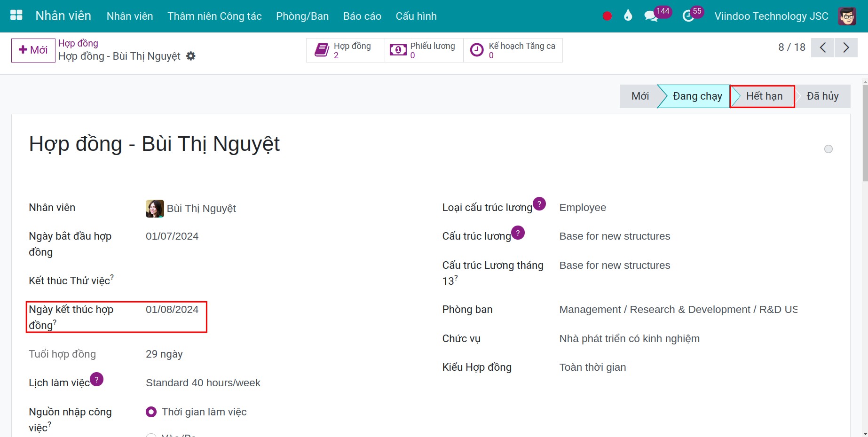Set status to Đã hủy stage
This screenshot has width=868, height=437.
(x=822, y=96)
